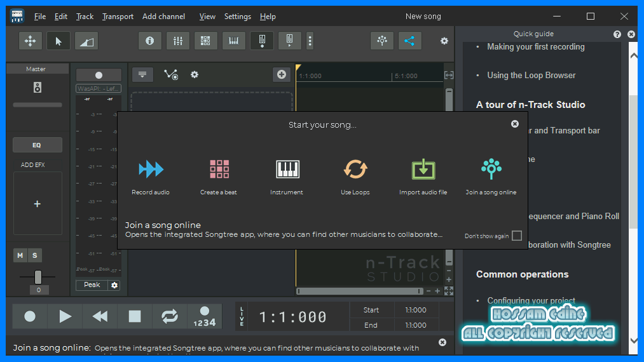Toggle the LIVE input monitoring button
The width and height of the screenshot is (644, 362).
point(242,316)
